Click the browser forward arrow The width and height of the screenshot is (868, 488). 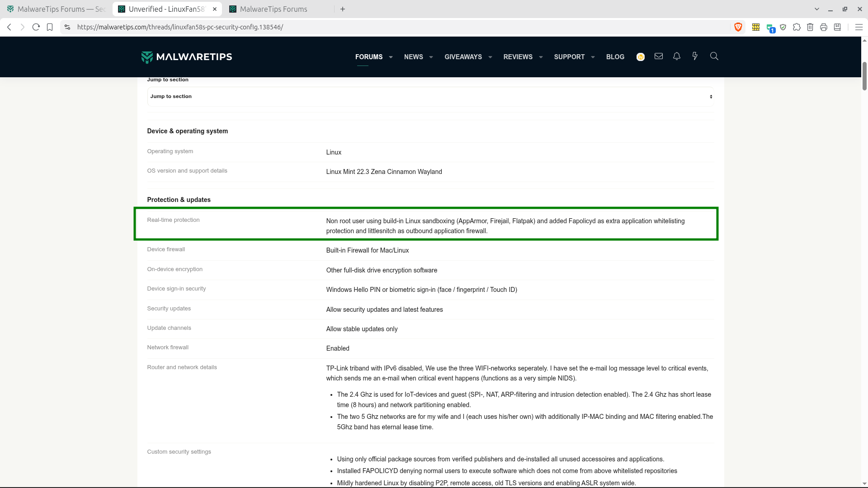pyautogui.click(x=22, y=27)
